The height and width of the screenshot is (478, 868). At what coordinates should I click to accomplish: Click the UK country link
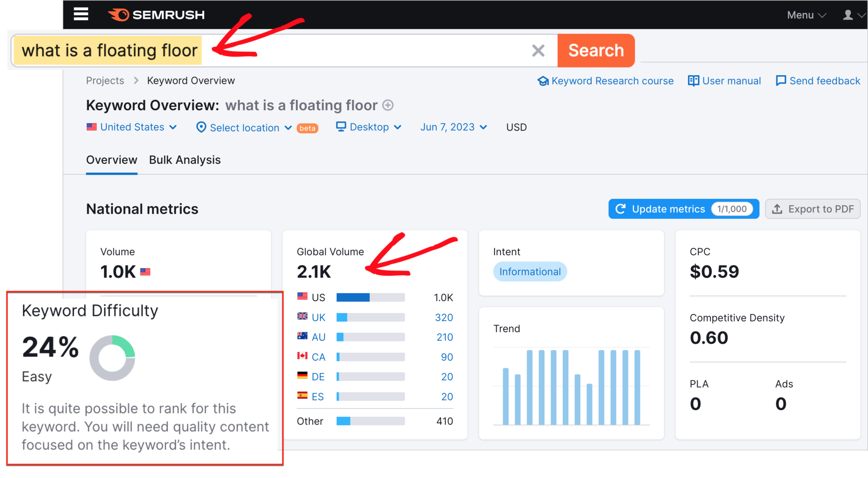(318, 318)
